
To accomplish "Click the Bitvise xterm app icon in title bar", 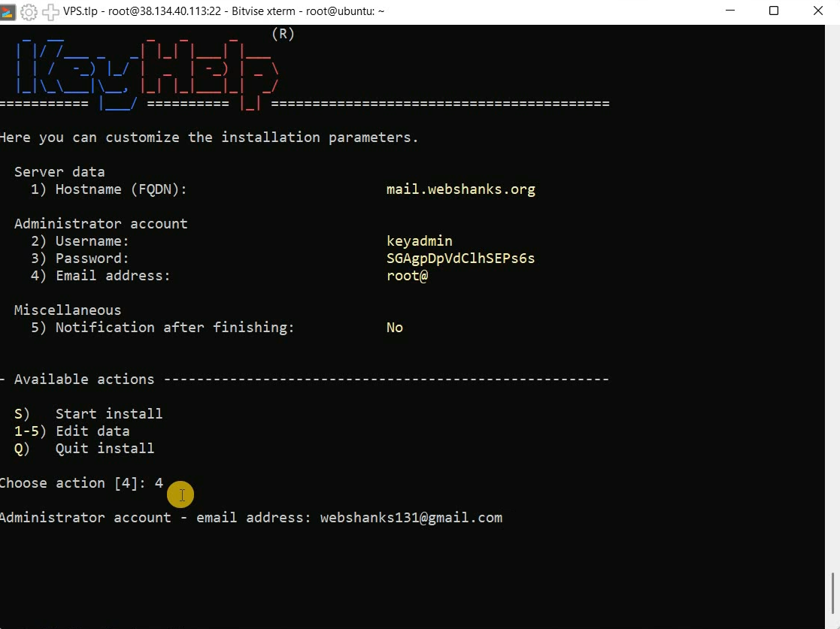I will [7, 12].
